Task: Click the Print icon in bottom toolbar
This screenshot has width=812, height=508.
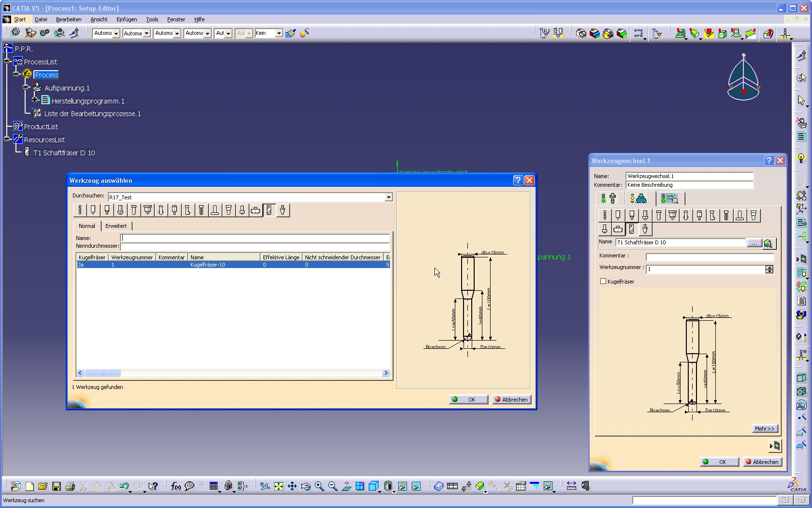Action: pos(70,486)
